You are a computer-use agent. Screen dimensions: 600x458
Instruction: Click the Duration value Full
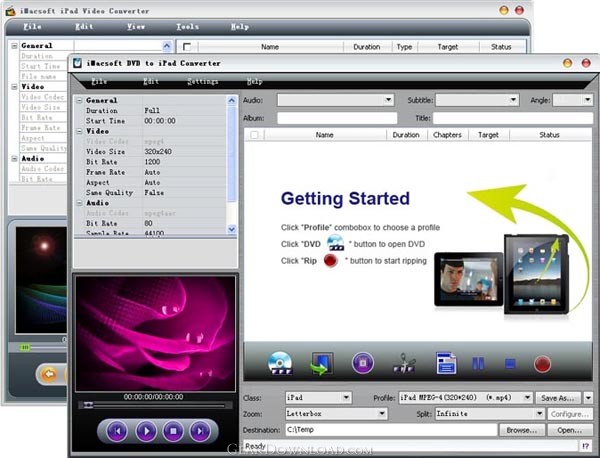tap(152, 111)
